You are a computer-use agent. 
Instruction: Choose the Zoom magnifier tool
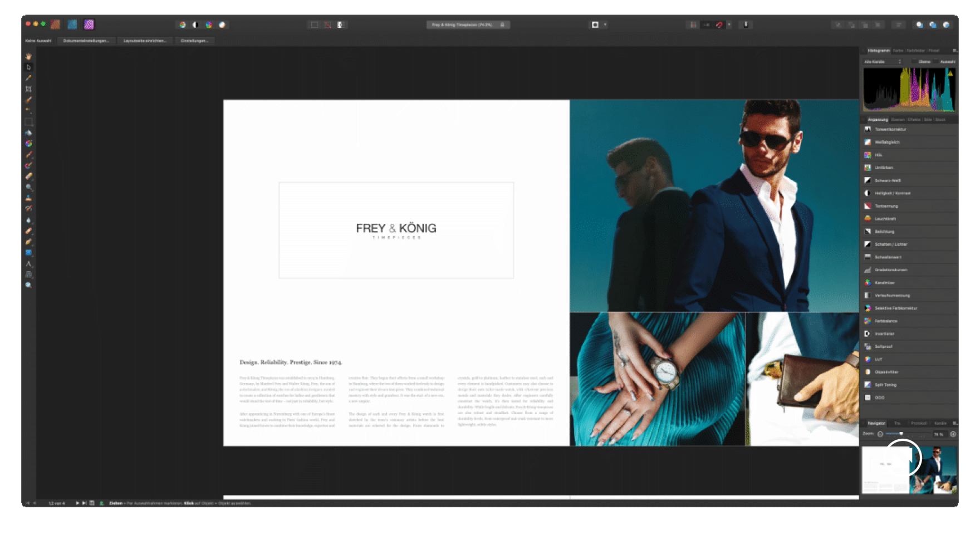pyautogui.click(x=28, y=285)
